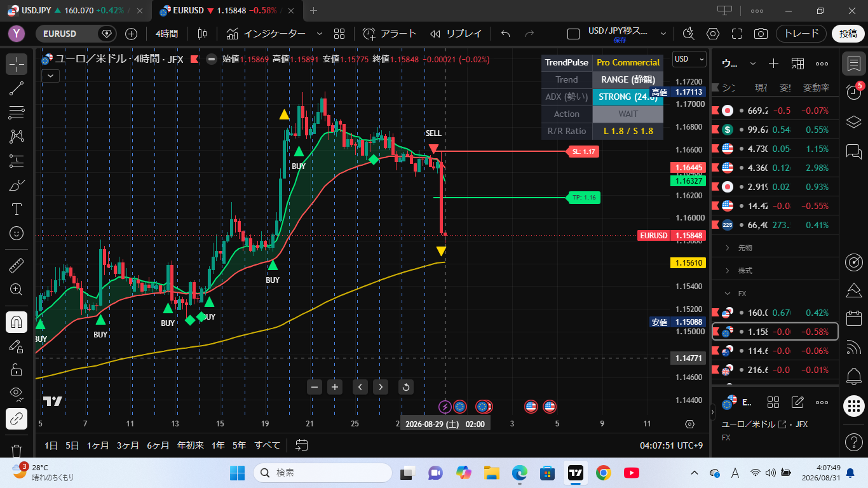The image size is (868, 488).
Task: Click the yellow 1.15610 price label
Action: click(688, 262)
